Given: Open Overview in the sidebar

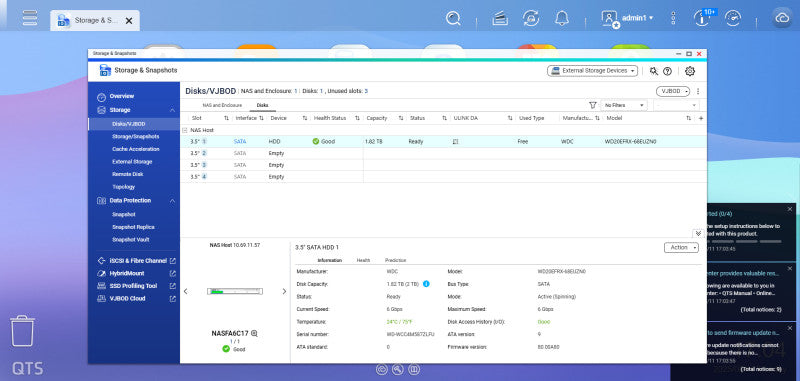Looking at the screenshot, I should tap(121, 96).
